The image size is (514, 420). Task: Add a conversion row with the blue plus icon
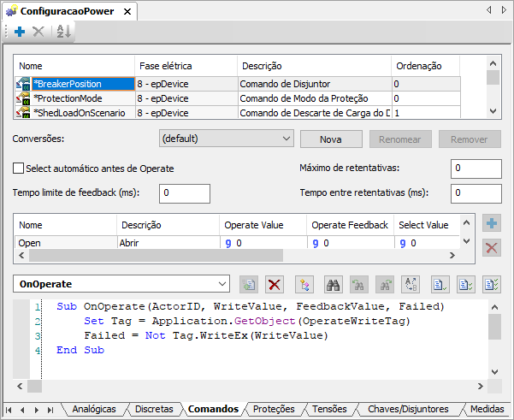point(491,224)
